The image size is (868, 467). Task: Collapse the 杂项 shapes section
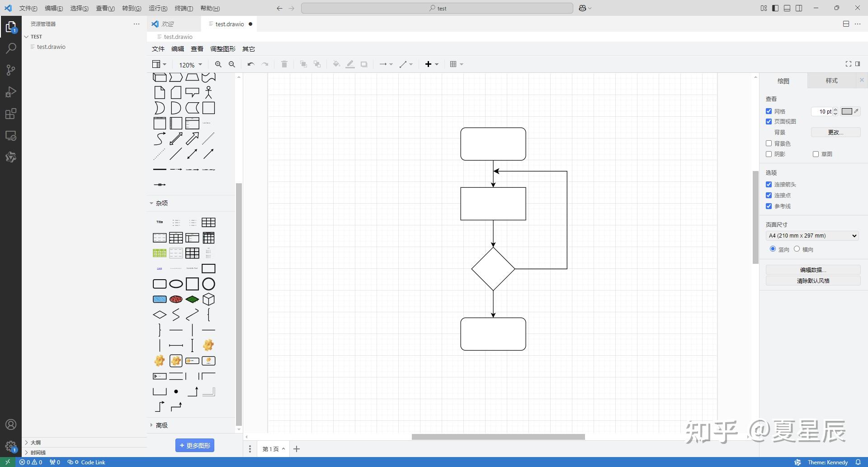click(160, 203)
